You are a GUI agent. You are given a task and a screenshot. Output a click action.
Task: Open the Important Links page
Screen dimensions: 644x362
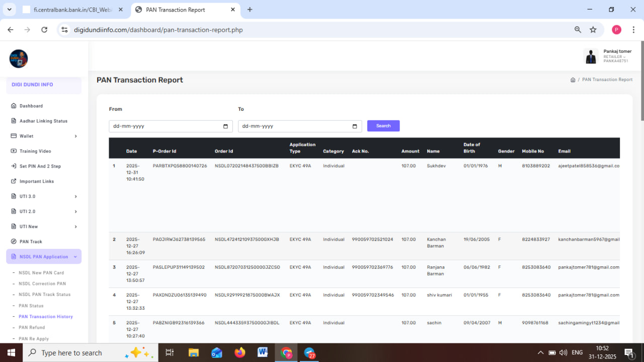point(36,181)
